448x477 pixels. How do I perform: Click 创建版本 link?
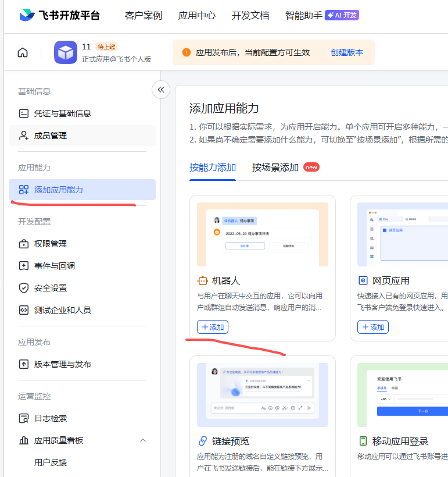(x=347, y=52)
